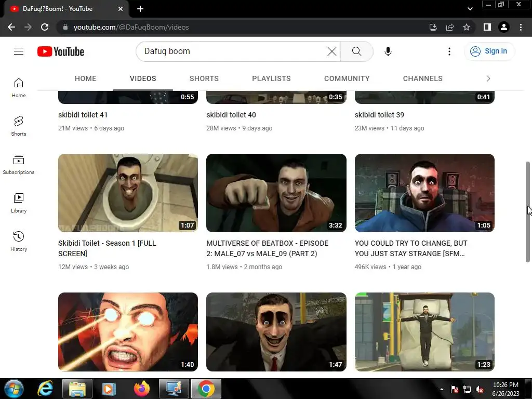Click the "21M views" text
This screenshot has width=532, height=399.
tap(73, 128)
